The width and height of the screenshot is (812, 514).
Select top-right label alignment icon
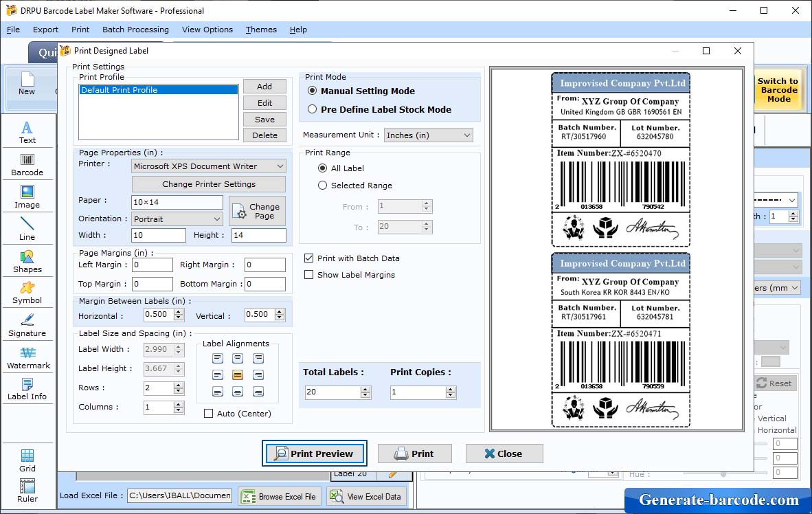(x=258, y=358)
